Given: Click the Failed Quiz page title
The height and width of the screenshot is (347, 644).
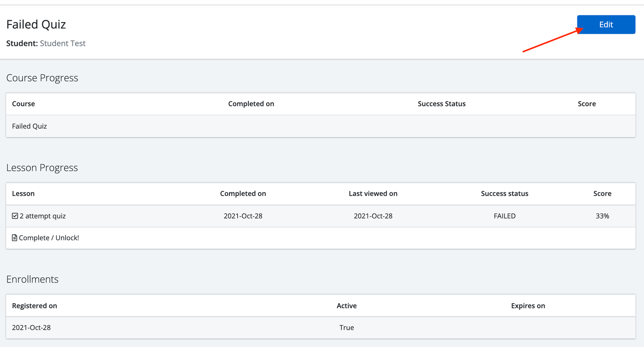Looking at the screenshot, I should (36, 24).
